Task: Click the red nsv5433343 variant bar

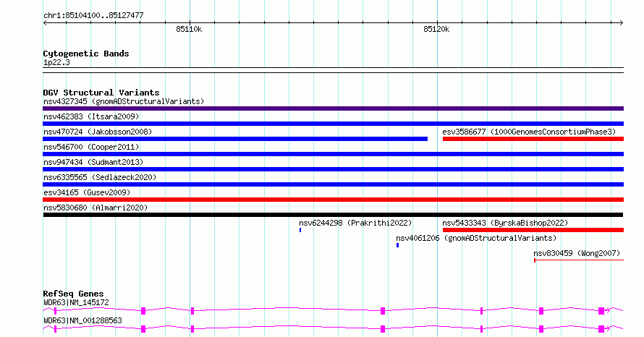Action: [533, 230]
